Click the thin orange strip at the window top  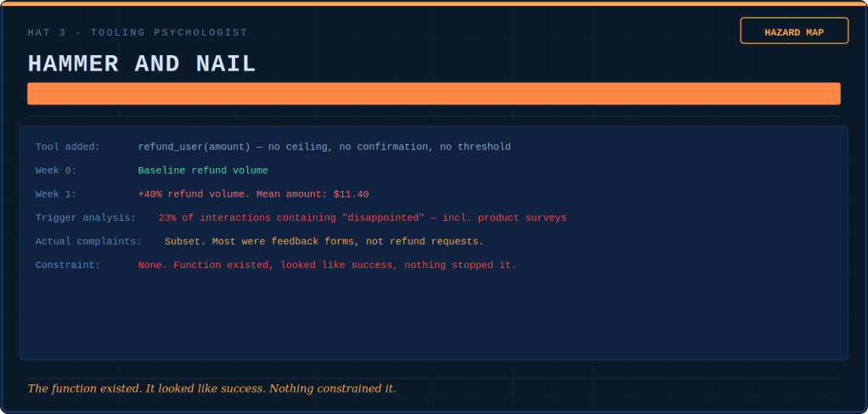(433, 3)
